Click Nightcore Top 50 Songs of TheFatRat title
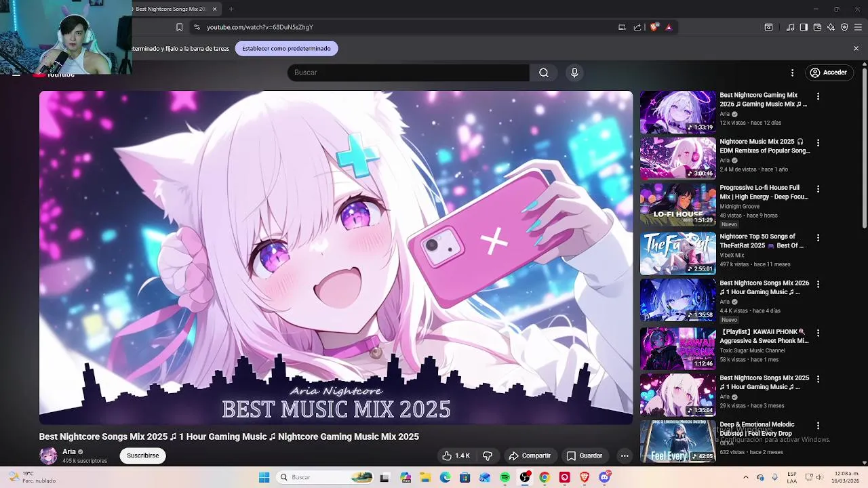 (x=762, y=241)
